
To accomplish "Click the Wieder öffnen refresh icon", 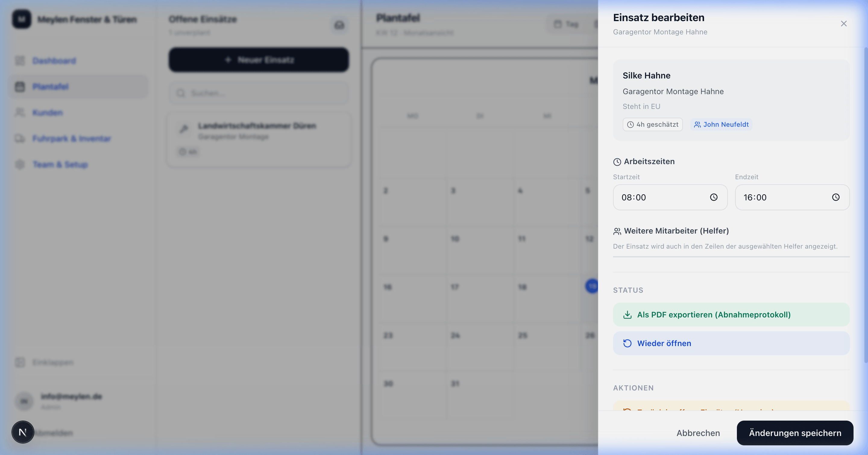I will tap(627, 343).
